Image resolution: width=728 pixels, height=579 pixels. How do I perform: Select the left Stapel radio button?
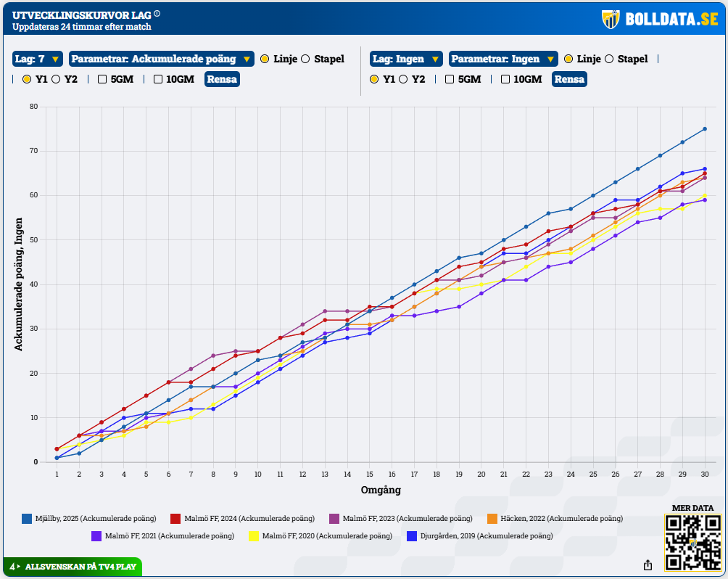tap(305, 59)
